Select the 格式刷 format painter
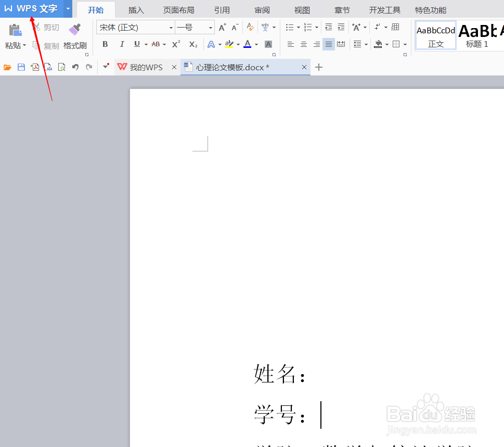 [75, 36]
